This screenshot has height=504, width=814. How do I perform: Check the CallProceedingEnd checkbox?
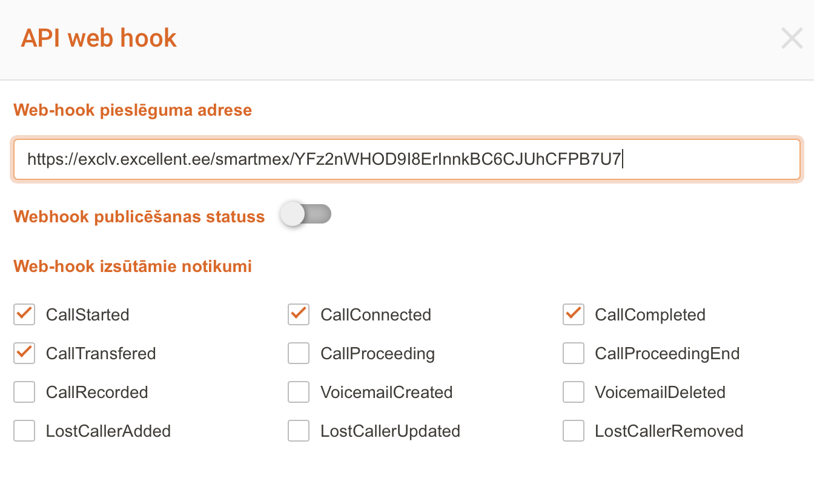[x=573, y=354]
